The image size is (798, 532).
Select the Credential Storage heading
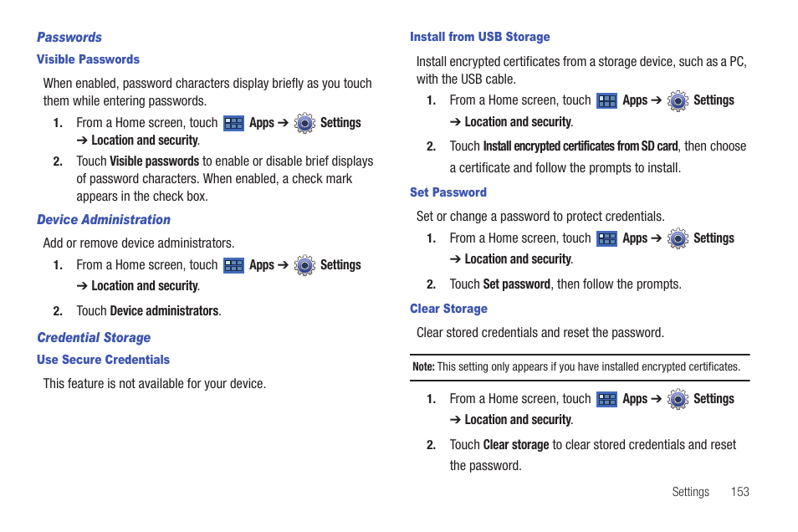94,338
